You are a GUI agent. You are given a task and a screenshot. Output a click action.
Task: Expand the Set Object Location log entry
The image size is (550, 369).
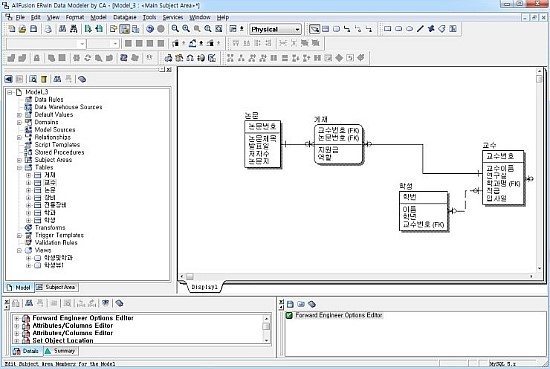pyautogui.click(x=16, y=341)
